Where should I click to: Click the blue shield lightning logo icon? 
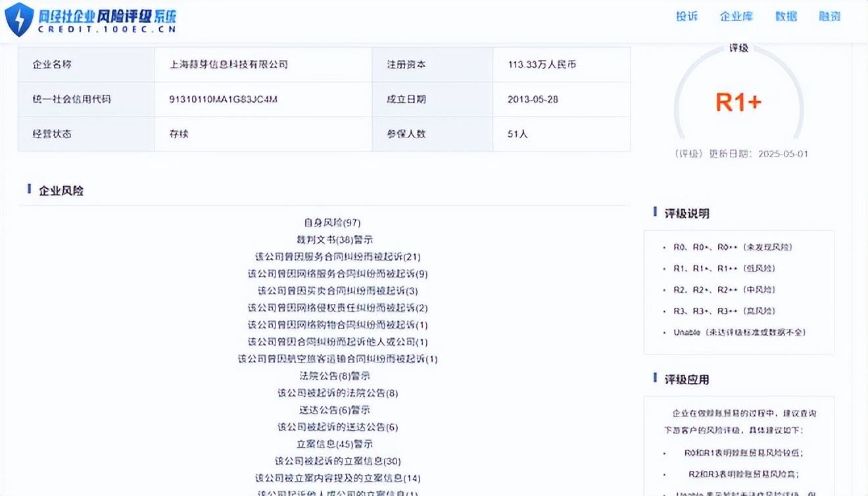pyautogui.click(x=19, y=19)
